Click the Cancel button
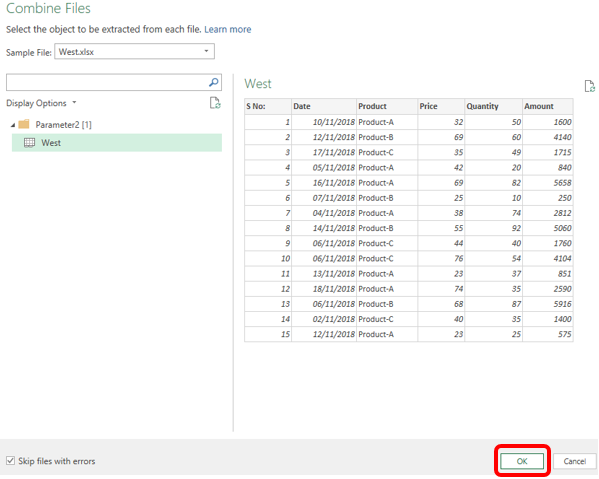599x479 pixels. (574, 461)
